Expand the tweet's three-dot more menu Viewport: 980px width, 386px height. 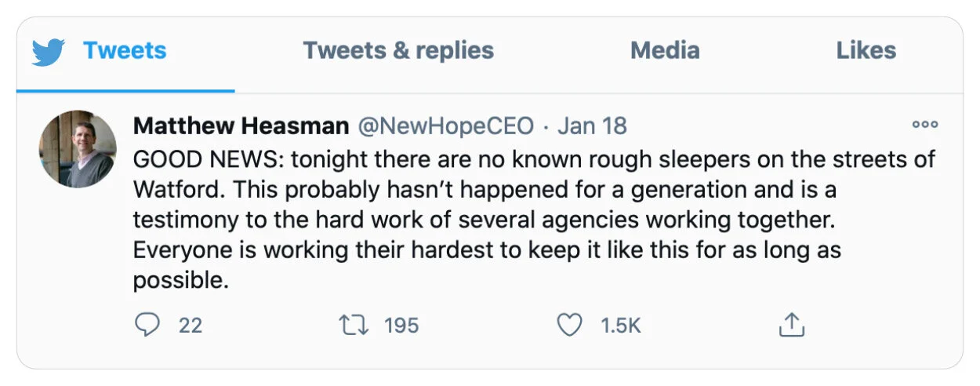click(925, 125)
